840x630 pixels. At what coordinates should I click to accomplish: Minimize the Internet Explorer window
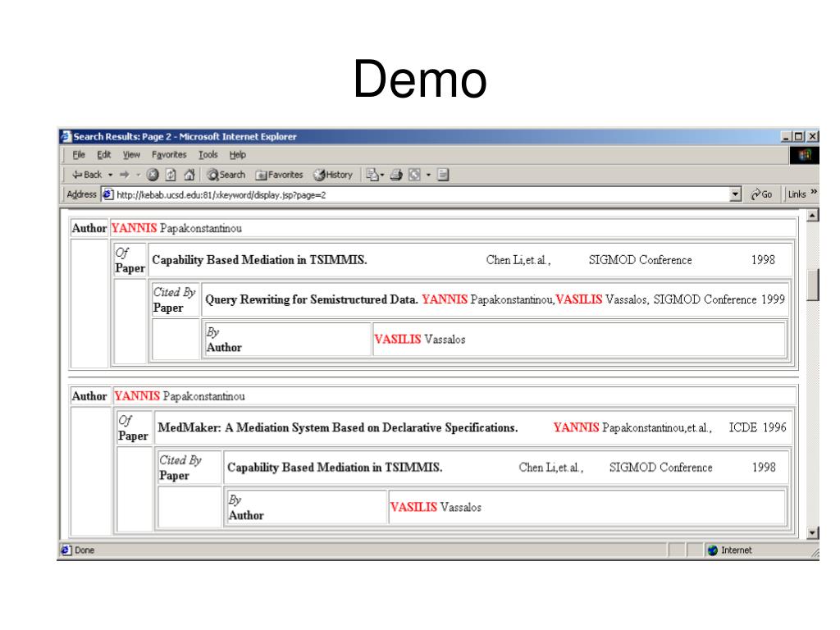(x=786, y=137)
